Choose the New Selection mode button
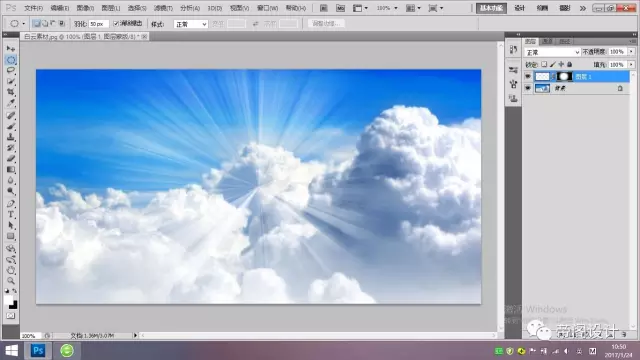The image size is (640, 360). point(36,24)
